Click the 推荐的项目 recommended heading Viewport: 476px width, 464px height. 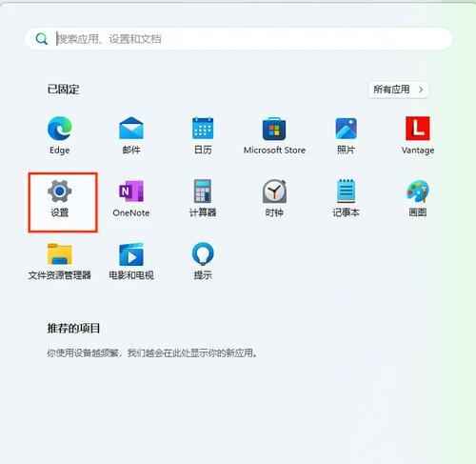(73, 328)
